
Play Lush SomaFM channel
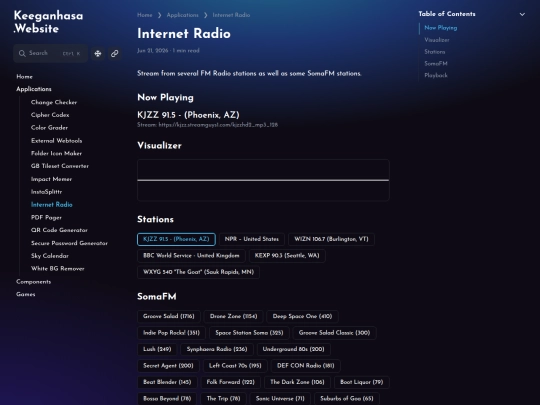[157, 349]
